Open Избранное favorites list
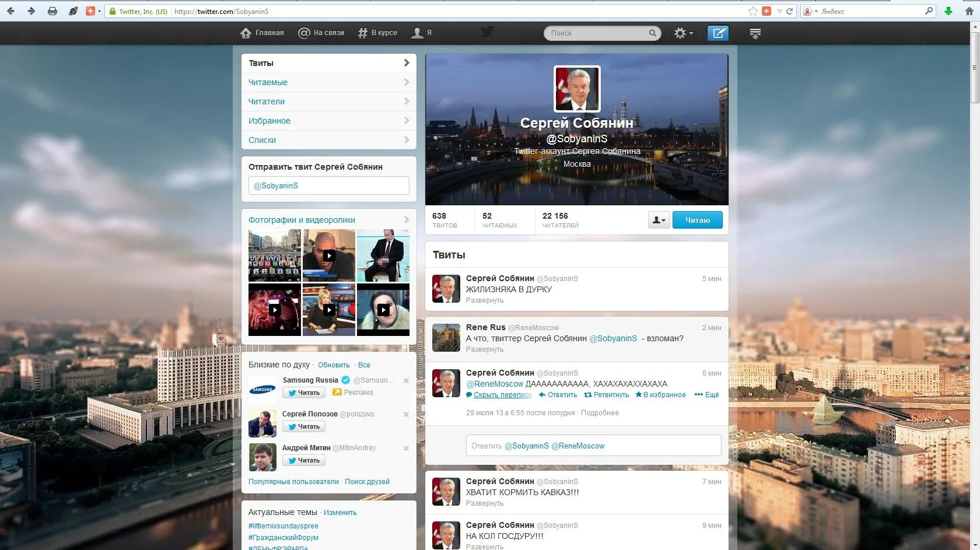The width and height of the screenshot is (980, 550). click(x=328, y=121)
